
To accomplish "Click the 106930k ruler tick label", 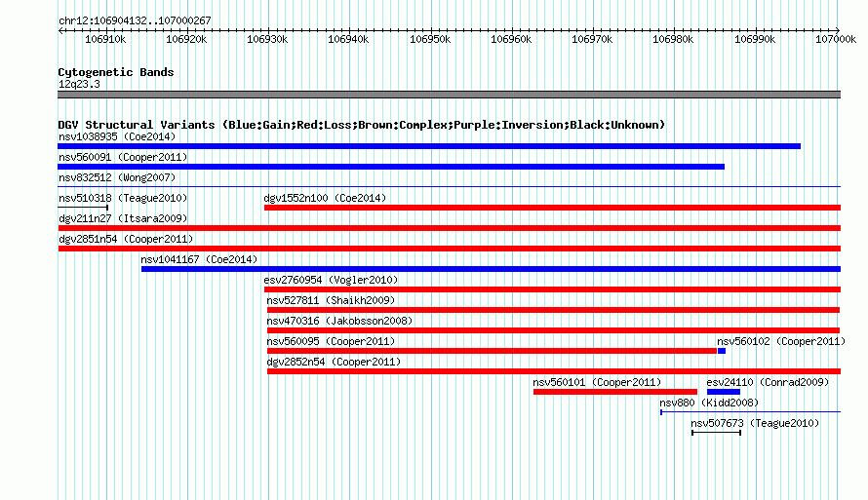I will [267, 39].
